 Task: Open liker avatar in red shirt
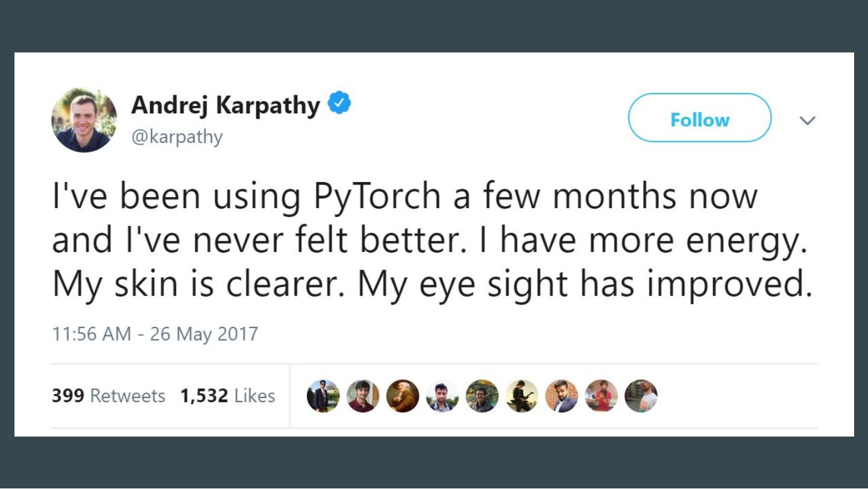tap(601, 396)
